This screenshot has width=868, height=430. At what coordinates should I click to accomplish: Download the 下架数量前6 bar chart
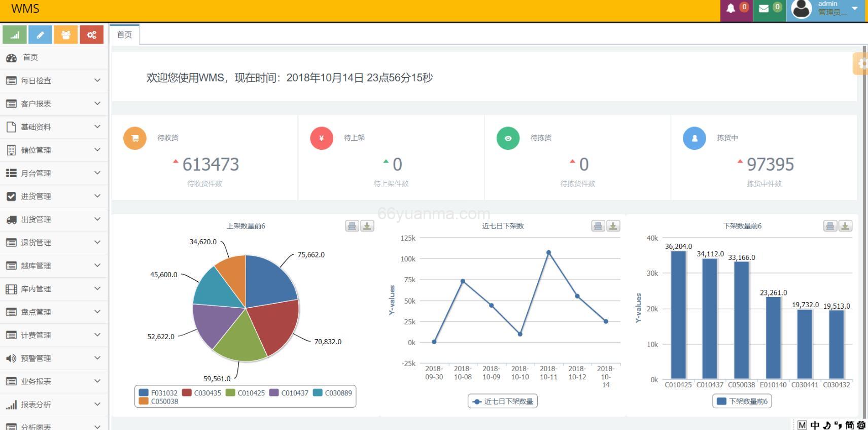[x=845, y=226]
